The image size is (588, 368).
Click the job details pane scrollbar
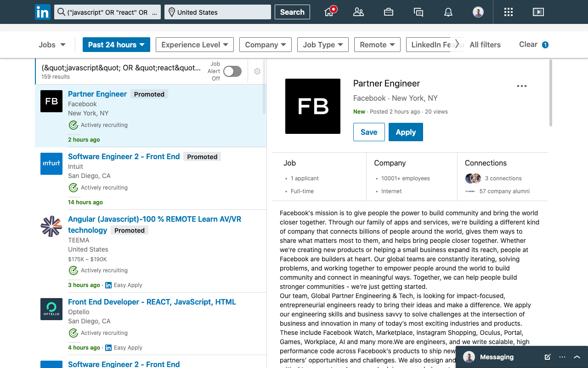(550, 93)
